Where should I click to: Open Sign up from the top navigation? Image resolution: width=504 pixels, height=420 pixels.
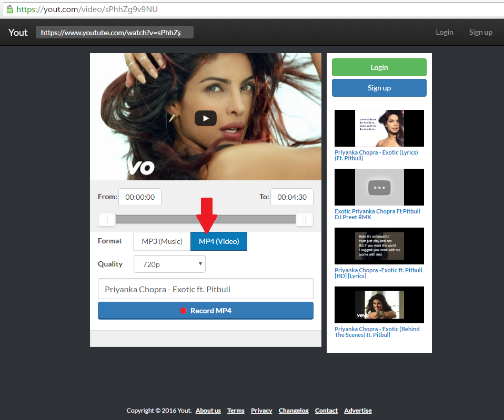click(480, 32)
